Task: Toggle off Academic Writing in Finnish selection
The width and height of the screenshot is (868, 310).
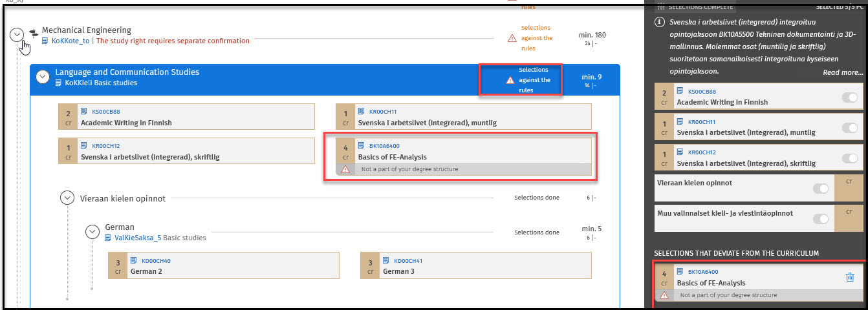Action: 849,98
